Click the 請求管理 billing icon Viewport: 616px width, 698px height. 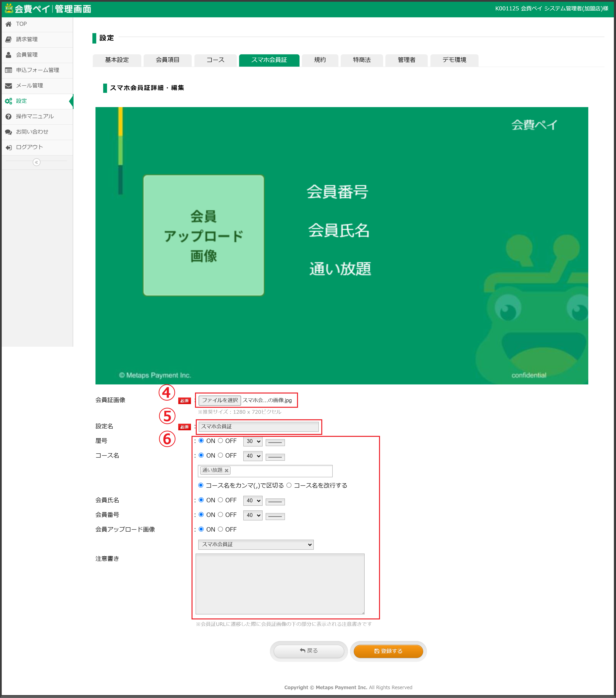tap(8, 39)
